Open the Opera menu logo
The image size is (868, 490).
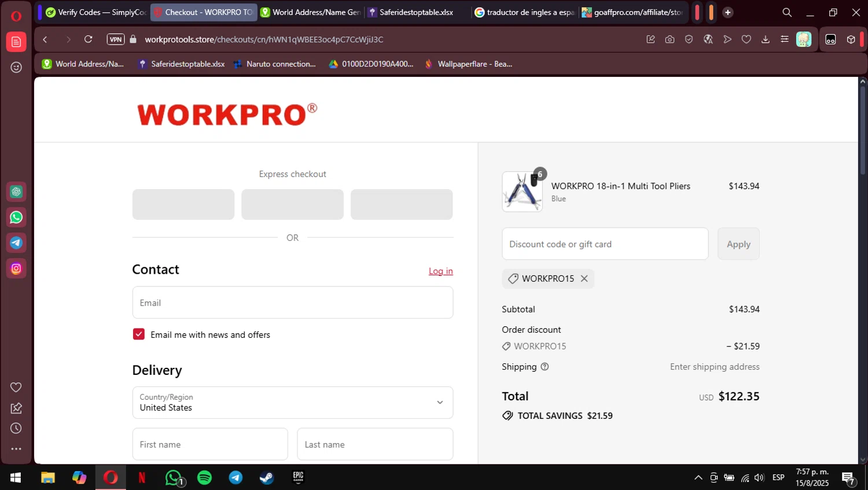[16, 16]
